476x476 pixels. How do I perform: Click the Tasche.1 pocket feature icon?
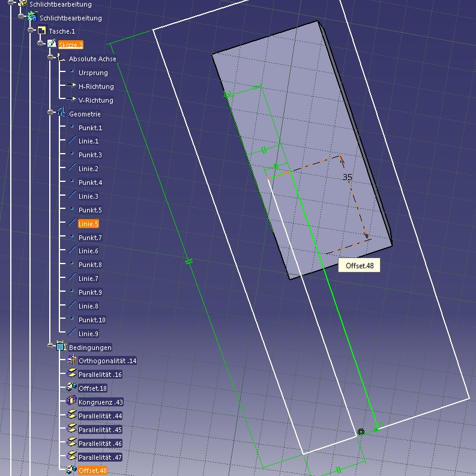(41, 31)
